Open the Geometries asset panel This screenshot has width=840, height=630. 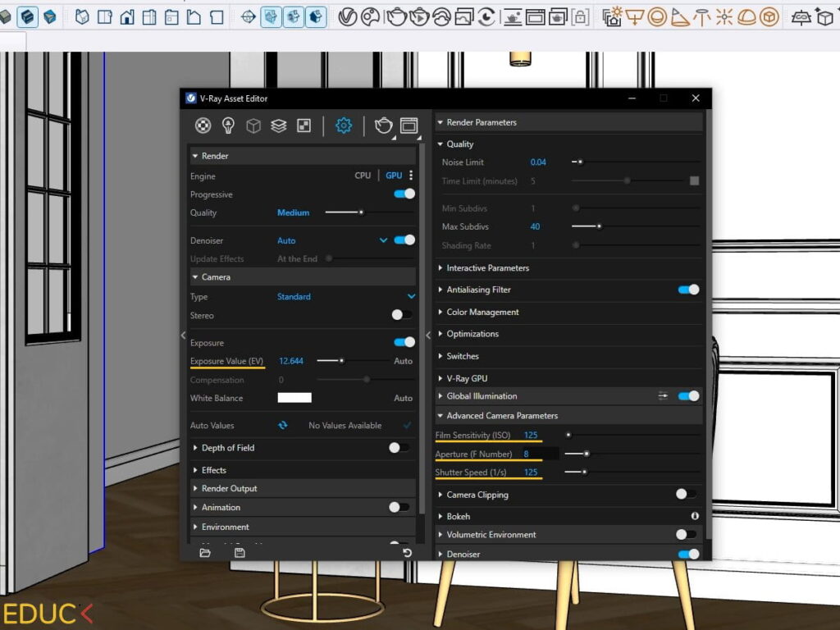point(254,126)
